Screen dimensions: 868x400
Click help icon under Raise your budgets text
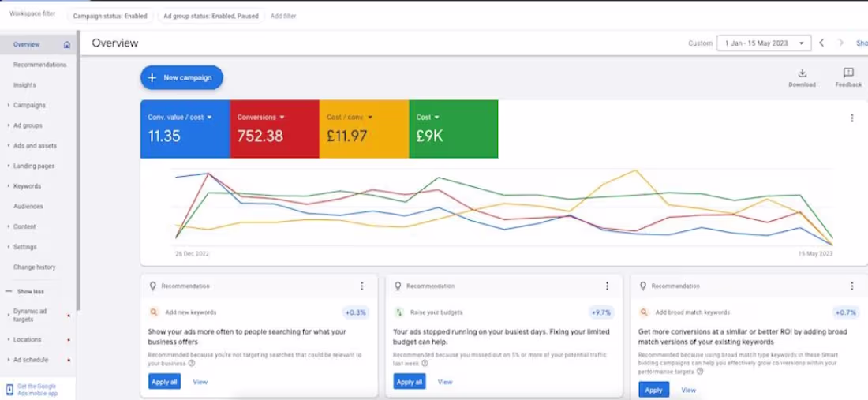(425, 364)
